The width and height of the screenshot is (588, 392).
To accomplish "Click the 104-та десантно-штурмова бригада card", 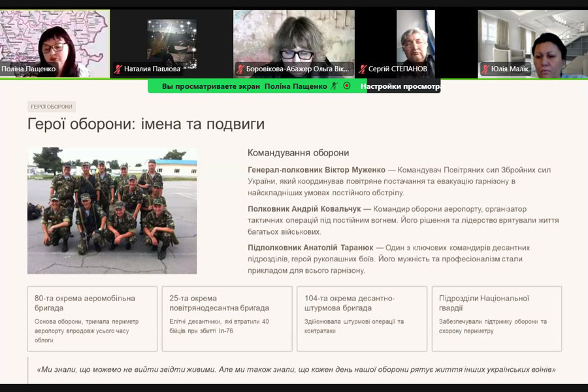I will coord(361,319).
